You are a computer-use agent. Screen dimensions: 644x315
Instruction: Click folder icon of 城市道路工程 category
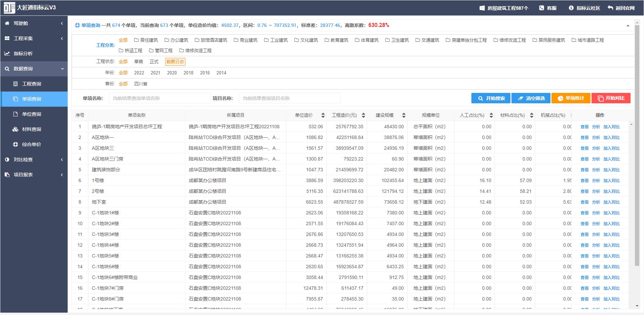pyautogui.click(x=574, y=40)
